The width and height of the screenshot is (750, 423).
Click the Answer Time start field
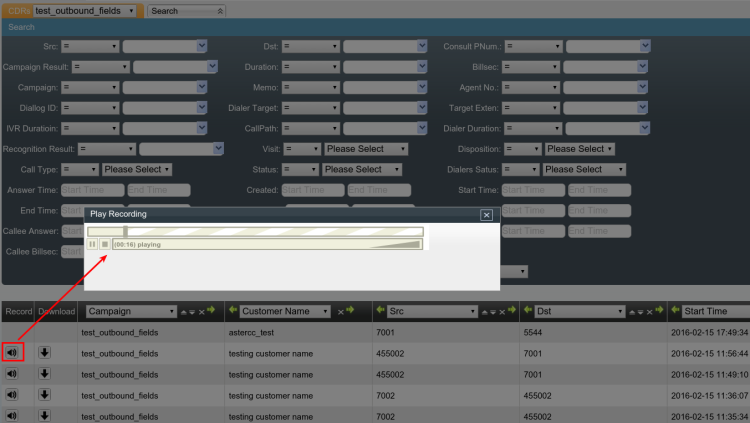(x=92, y=190)
